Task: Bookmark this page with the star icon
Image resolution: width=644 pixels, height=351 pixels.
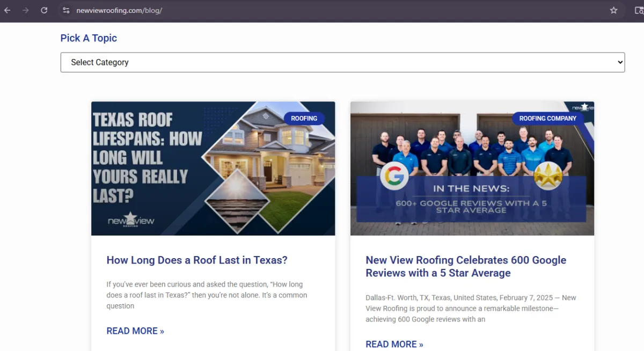Action: click(614, 10)
